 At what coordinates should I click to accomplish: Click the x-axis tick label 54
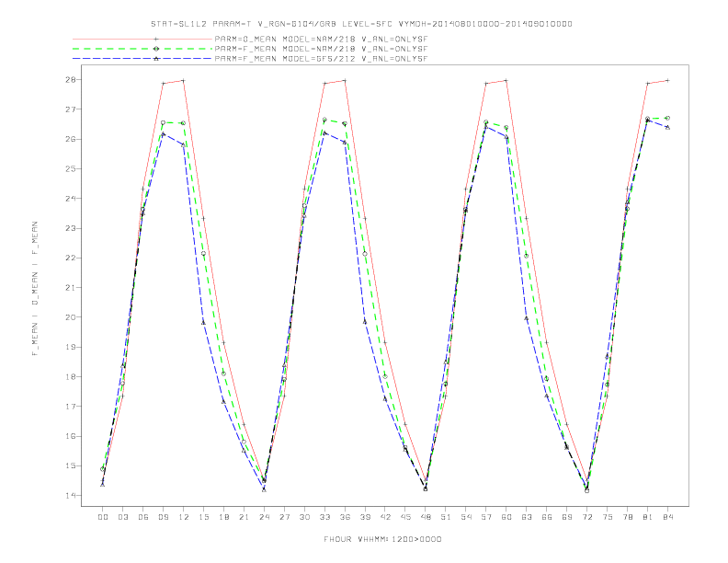[466, 517]
